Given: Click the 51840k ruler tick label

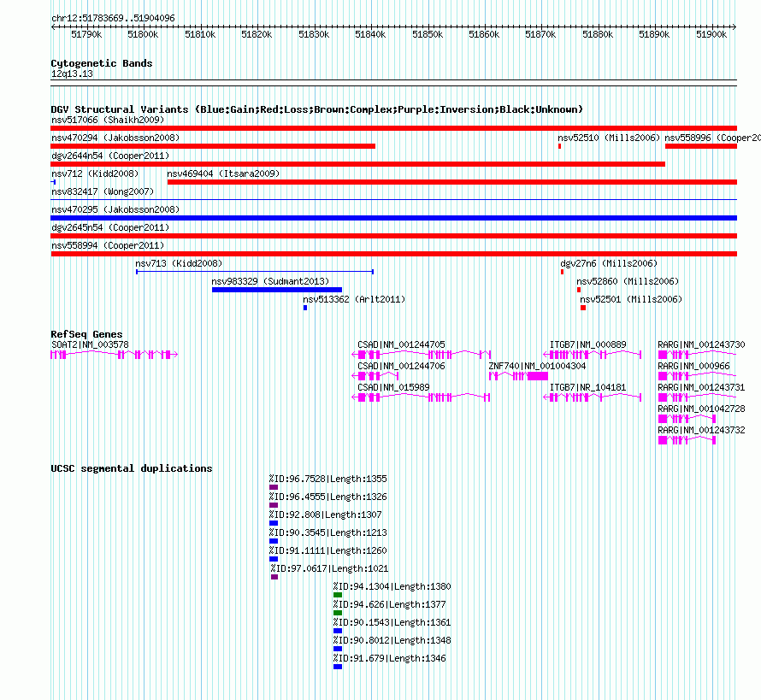Looking at the screenshot, I should (370, 34).
